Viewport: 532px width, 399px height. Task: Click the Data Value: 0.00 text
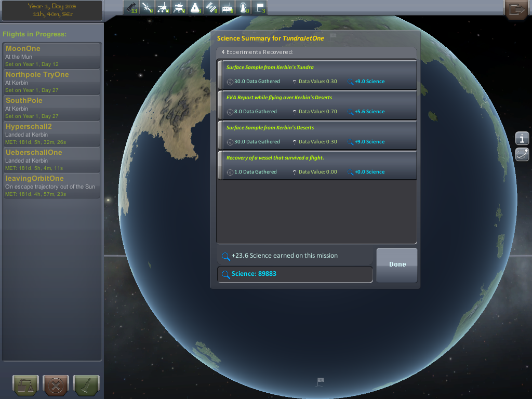[x=317, y=172]
